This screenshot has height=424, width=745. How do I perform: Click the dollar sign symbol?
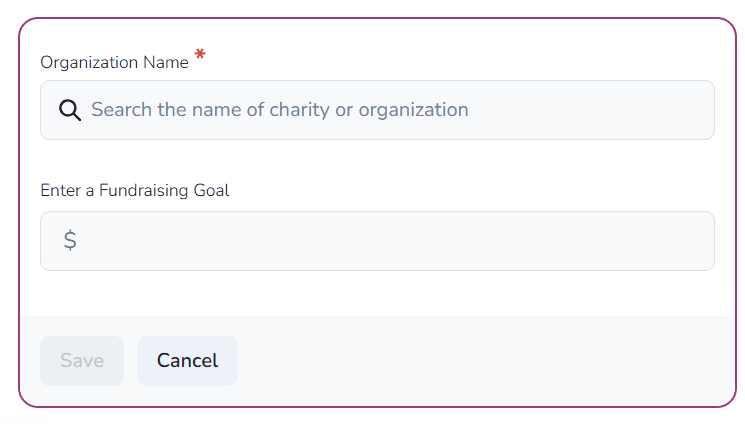click(70, 241)
